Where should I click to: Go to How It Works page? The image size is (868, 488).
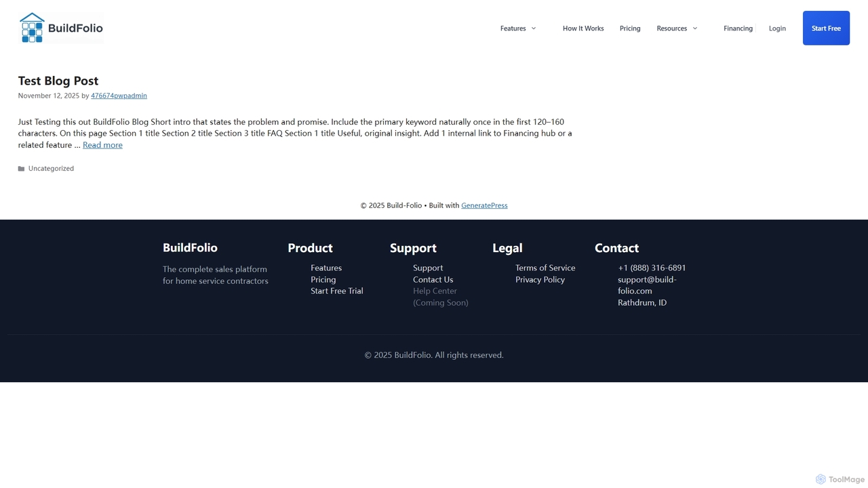(583, 28)
